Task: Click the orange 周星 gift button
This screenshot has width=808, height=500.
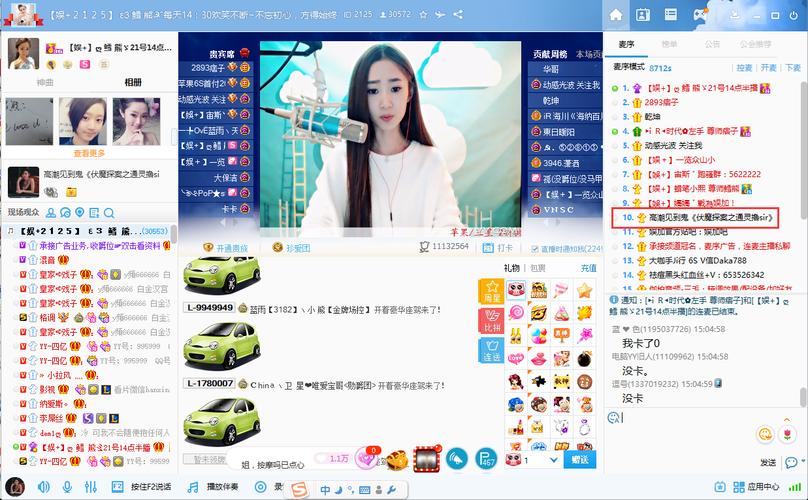Action: point(491,291)
